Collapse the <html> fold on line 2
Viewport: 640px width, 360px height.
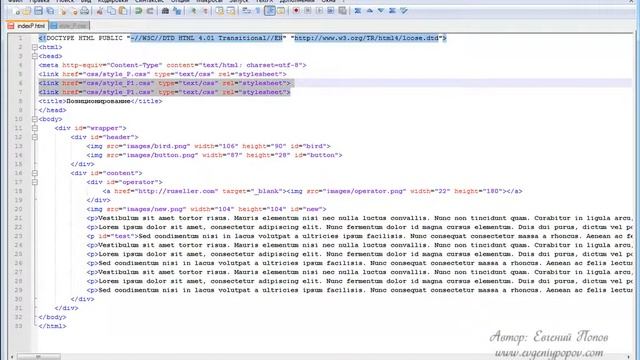pos(35,47)
